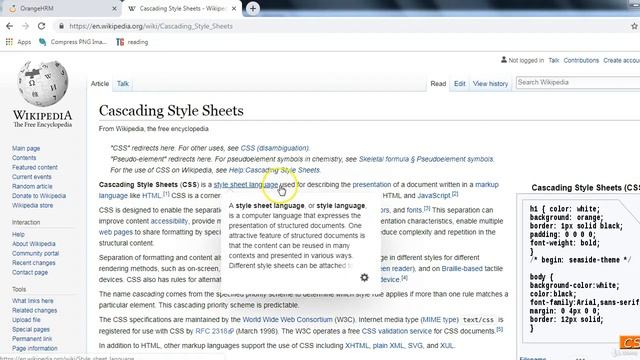Image resolution: width=640 pixels, height=360 pixels.
Task: Open Wikipedia store link
Action: [33, 205]
